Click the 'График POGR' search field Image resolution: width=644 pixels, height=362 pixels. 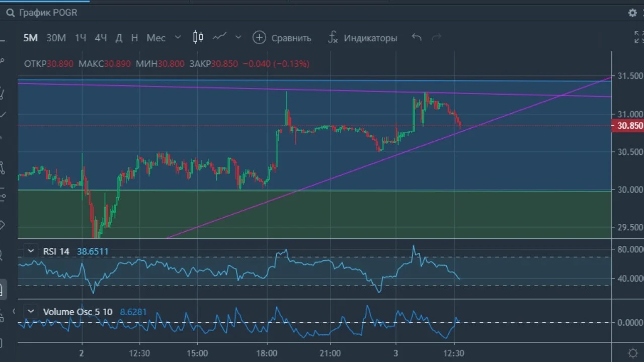[48, 13]
